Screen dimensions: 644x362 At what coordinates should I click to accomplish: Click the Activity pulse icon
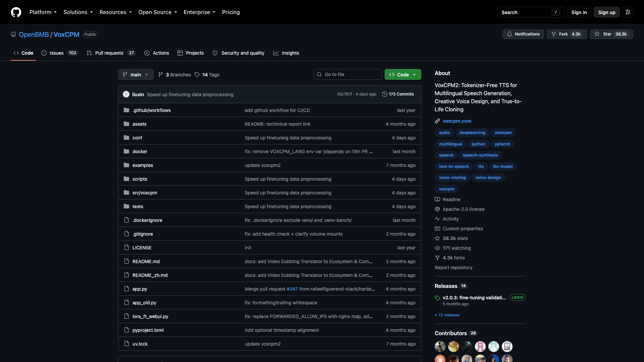click(437, 219)
